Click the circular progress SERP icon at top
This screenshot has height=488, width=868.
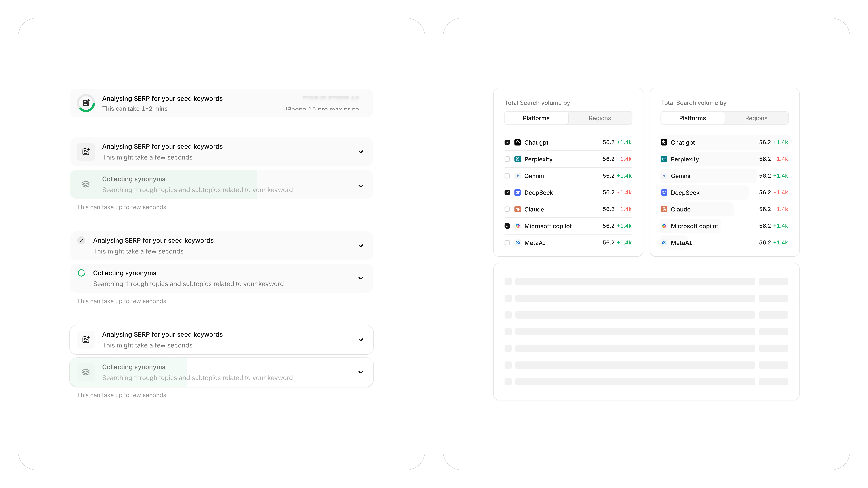86,103
